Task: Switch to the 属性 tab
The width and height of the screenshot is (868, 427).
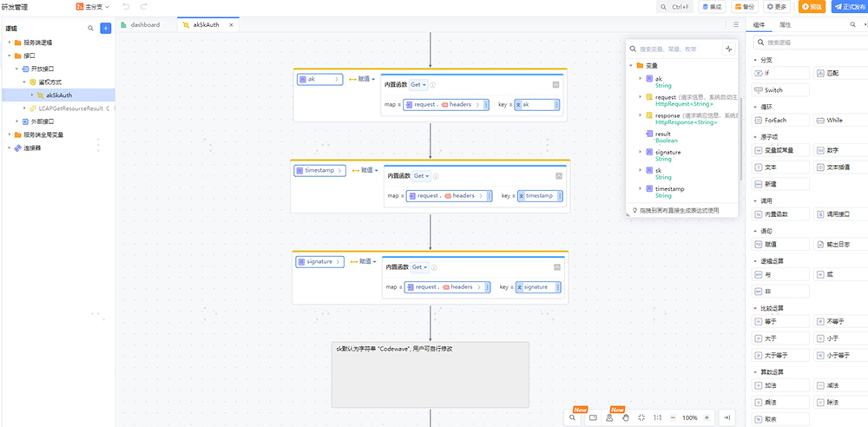Action: click(786, 25)
